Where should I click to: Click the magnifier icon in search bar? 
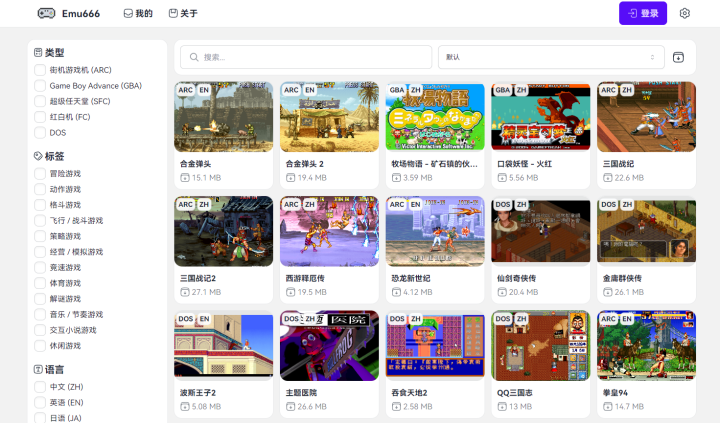(193, 57)
